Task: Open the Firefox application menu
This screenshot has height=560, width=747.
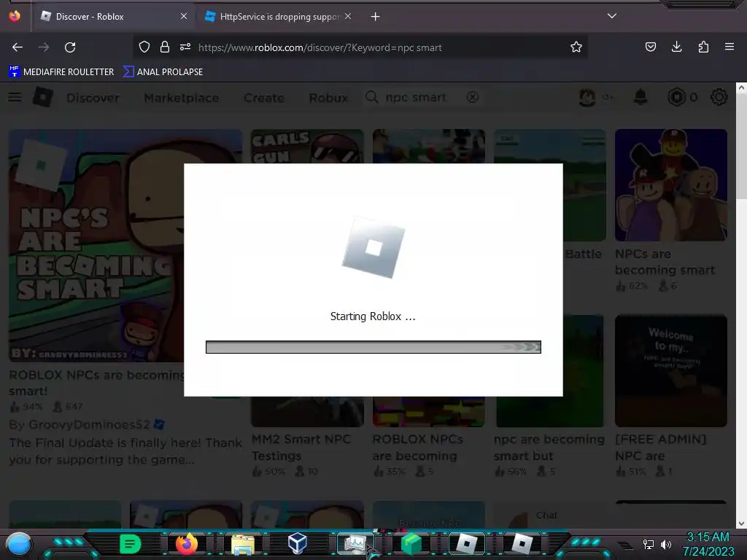Action: (x=729, y=47)
